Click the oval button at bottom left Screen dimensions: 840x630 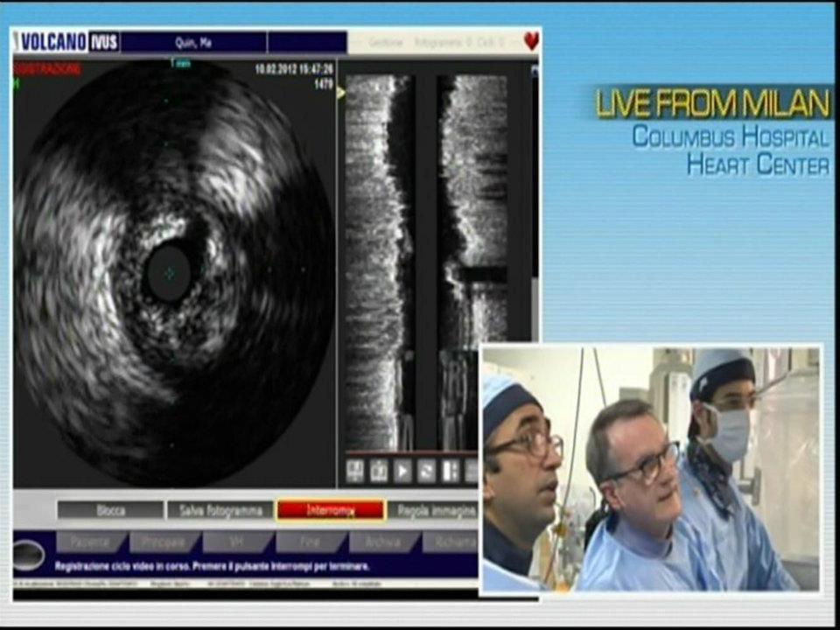click(29, 555)
